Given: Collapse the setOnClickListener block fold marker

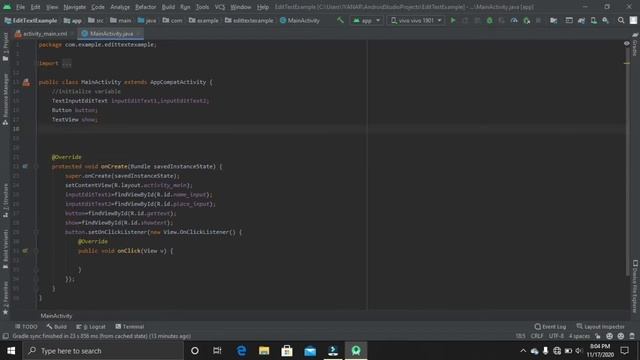Looking at the screenshot, I should (x=36, y=232).
